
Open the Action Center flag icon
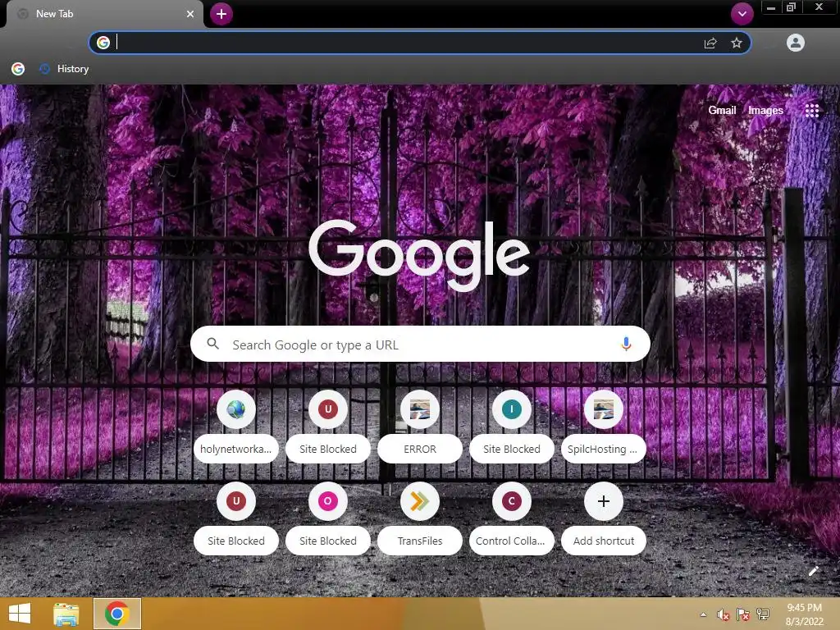click(x=743, y=614)
